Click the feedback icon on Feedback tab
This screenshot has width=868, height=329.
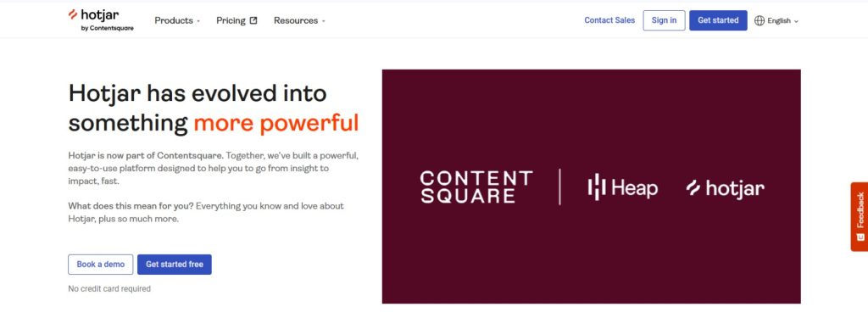(860, 237)
